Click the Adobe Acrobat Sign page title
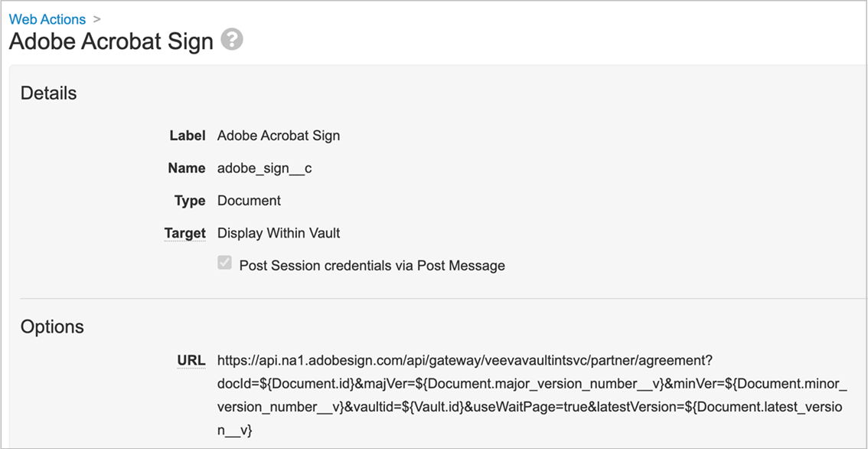868x449 pixels. pos(110,41)
